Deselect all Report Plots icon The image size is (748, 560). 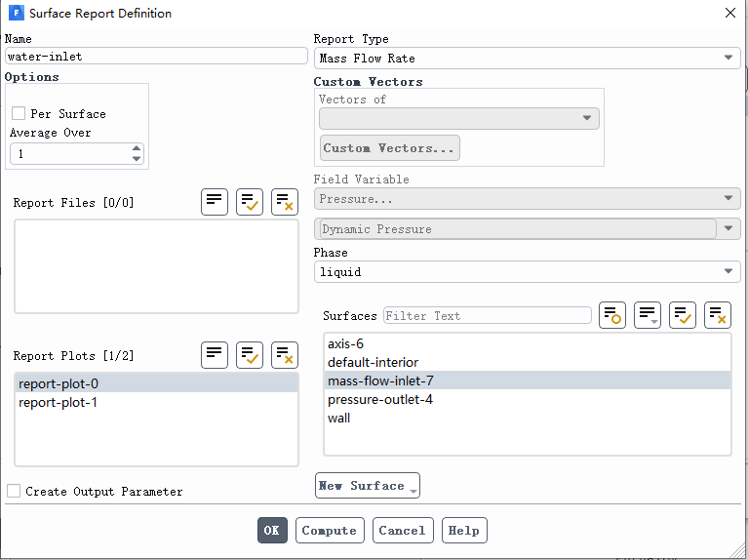coord(285,355)
